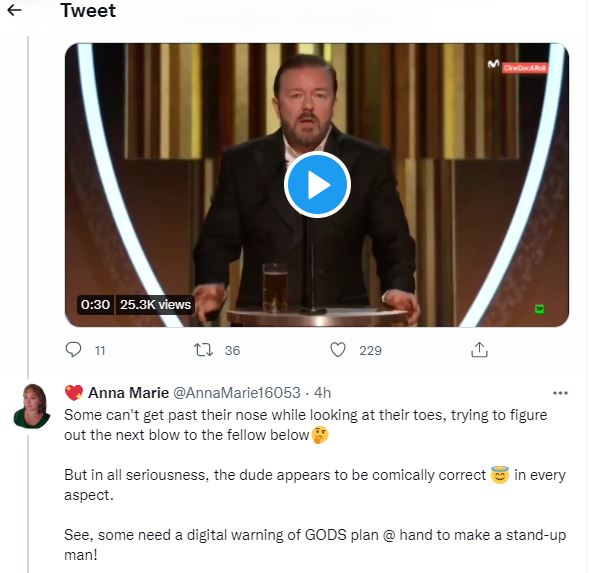Open Anna Marie's profile picture
The width and height of the screenshot is (601, 573).
(31, 404)
